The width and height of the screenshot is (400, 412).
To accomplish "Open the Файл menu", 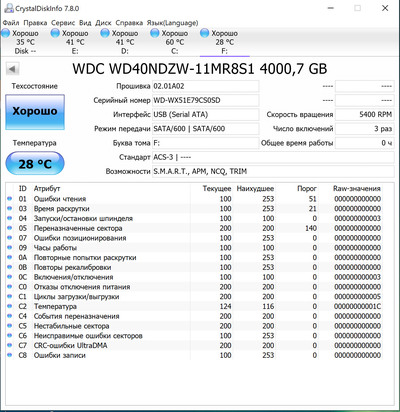I will (11, 23).
